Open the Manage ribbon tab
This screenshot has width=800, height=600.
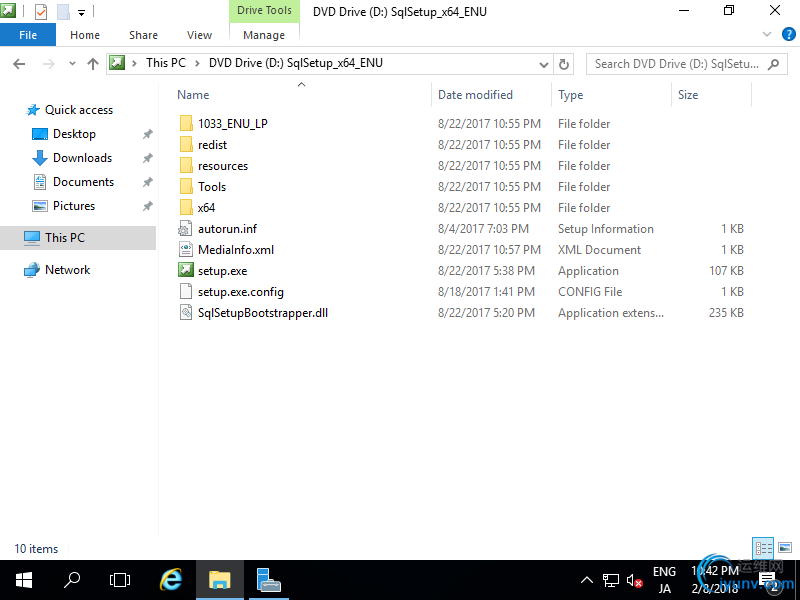[264, 35]
